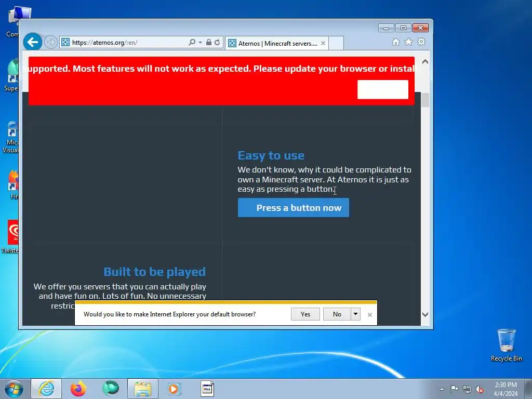Click the script file taskbar icon
532x399 pixels.
(x=207, y=389)
